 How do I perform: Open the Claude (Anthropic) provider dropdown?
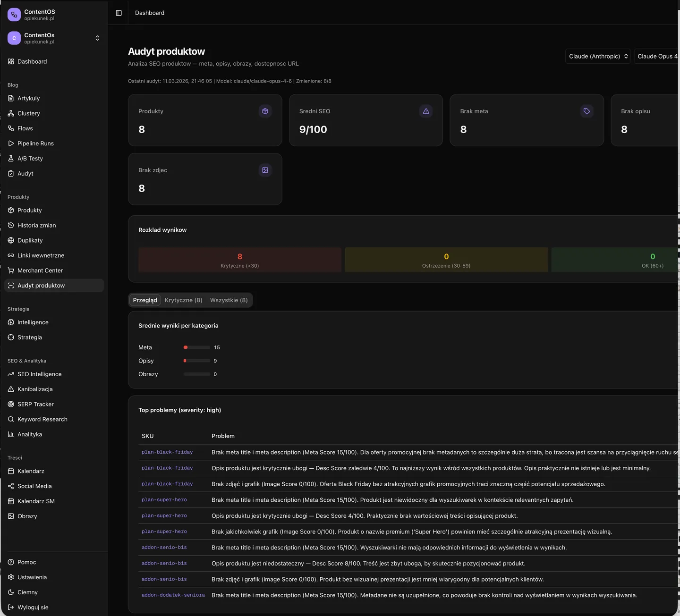(x=598, y=56)
